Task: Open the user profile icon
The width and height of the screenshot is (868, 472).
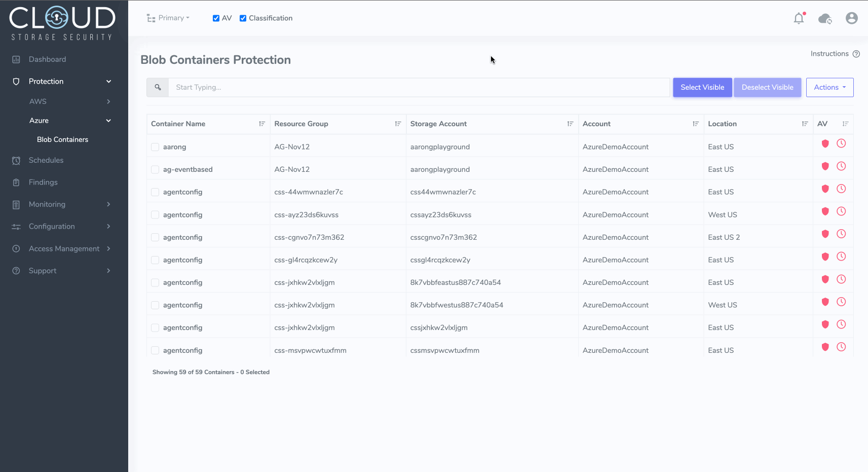Action: (851, 18)
